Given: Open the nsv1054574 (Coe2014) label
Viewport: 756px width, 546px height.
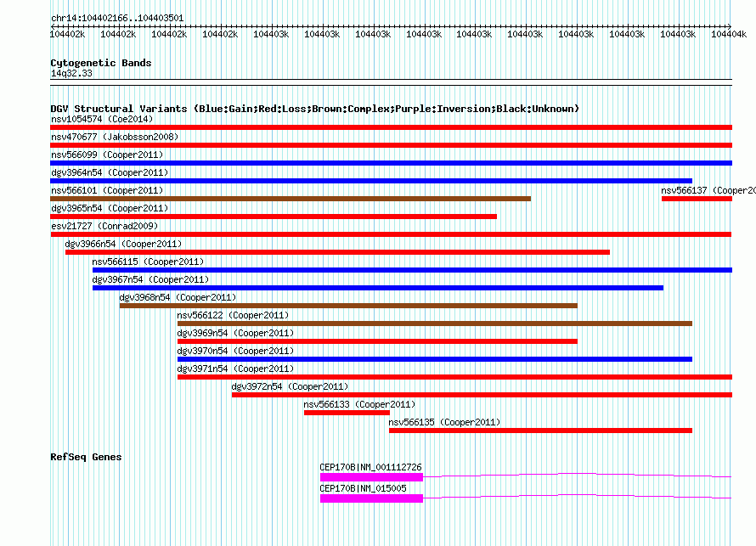Looking at the screenshot, I should pyautogui.click(x=102, y=119).
